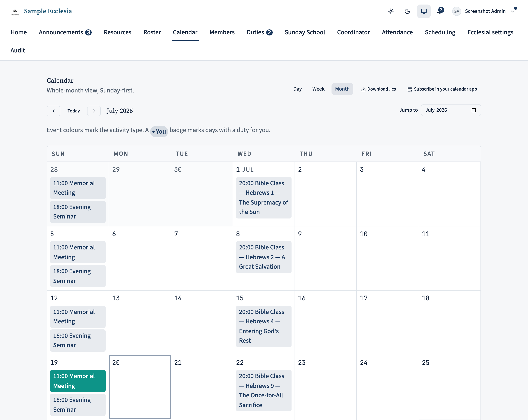Open the Roster tab

152,32
